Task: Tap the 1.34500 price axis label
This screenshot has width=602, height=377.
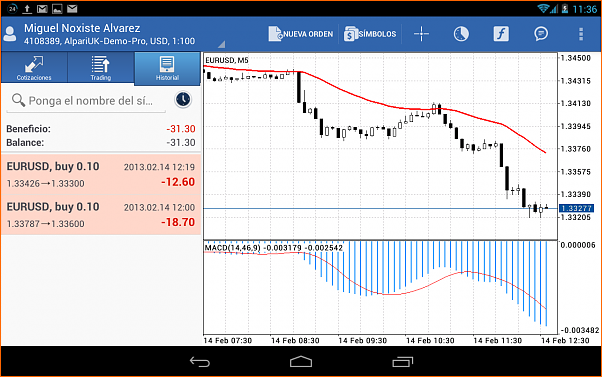Action: [x=576, y=58]
